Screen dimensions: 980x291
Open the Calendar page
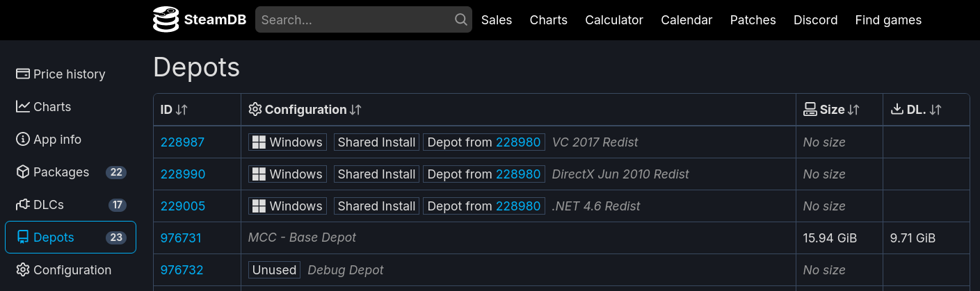coord(686,20)
